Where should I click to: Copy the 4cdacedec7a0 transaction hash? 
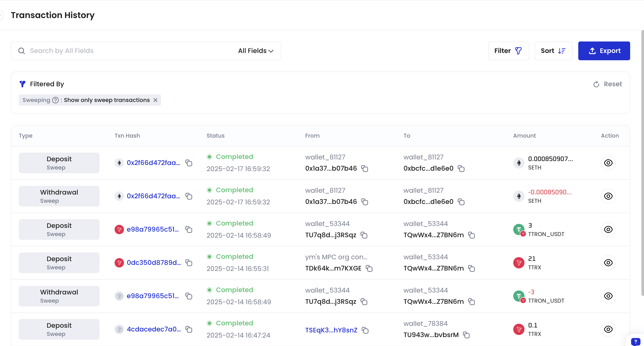pos(189,329)
